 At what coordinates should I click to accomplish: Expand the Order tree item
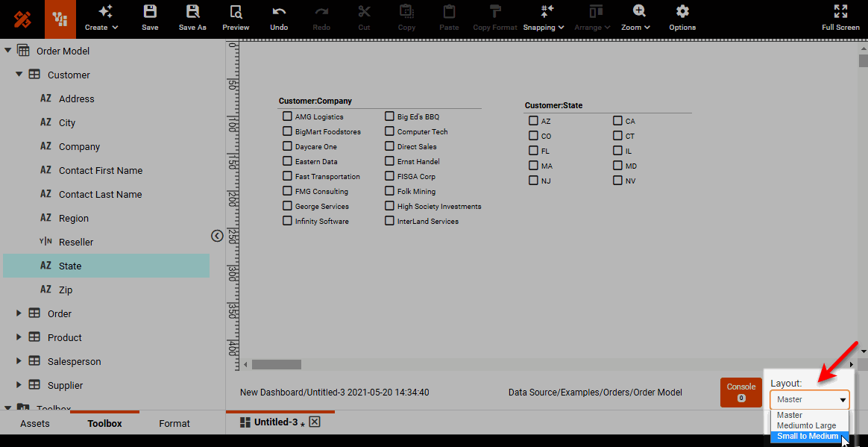click(x=19, y=313)
